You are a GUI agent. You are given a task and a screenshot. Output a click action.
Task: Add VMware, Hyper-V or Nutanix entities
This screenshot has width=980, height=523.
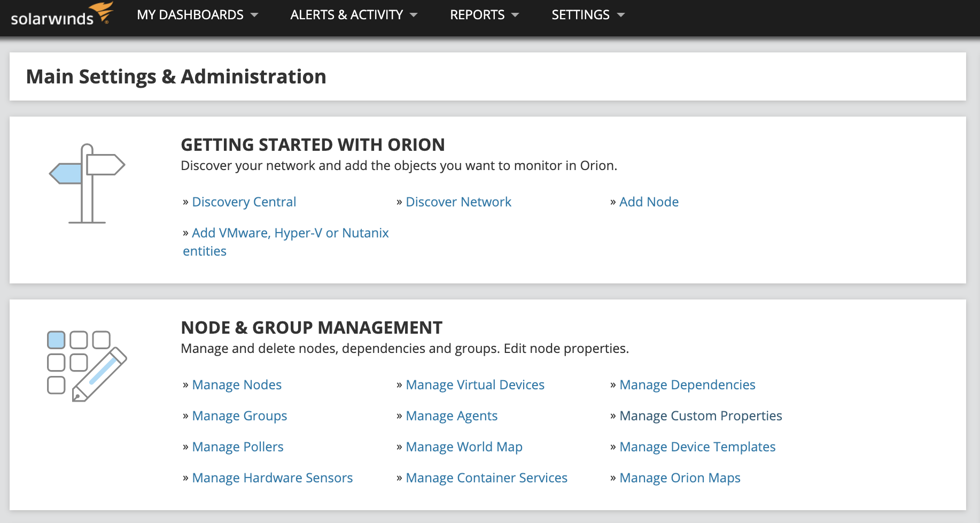coord(286,242)
